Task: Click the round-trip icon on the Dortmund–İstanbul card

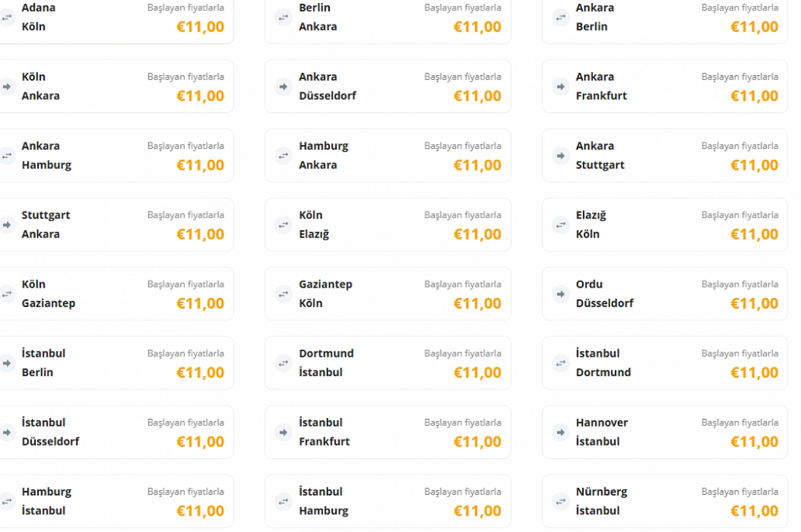Action: click(x=283, y=363)
